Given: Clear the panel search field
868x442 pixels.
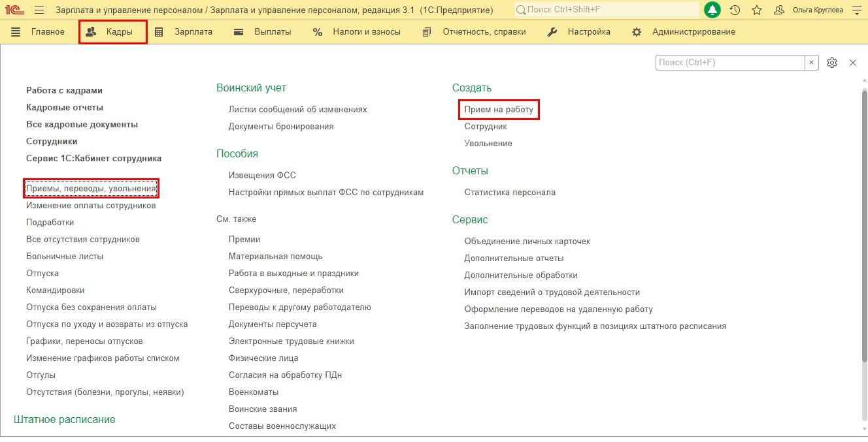Looking at the screenshot, I should click(x=812, y=63).
